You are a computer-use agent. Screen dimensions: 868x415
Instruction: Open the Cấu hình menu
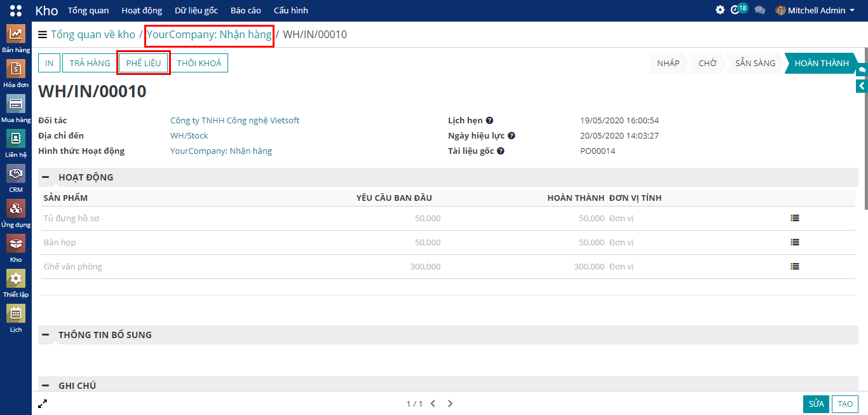(291, 10)
